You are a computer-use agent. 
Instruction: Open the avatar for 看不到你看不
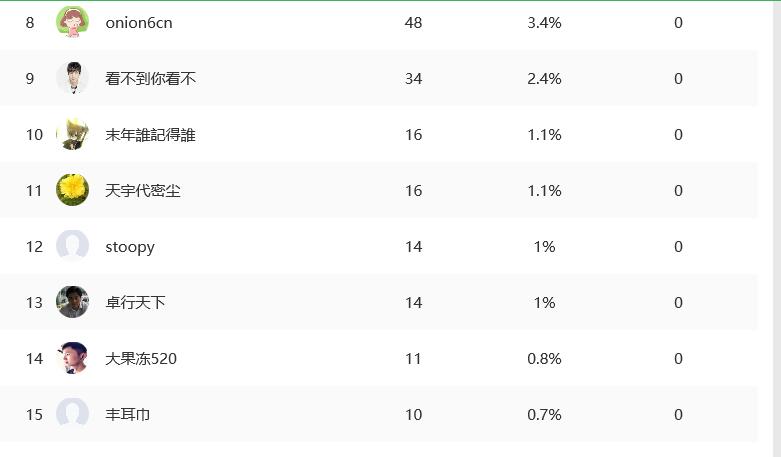pyautogui.click(x=72, y=78)
